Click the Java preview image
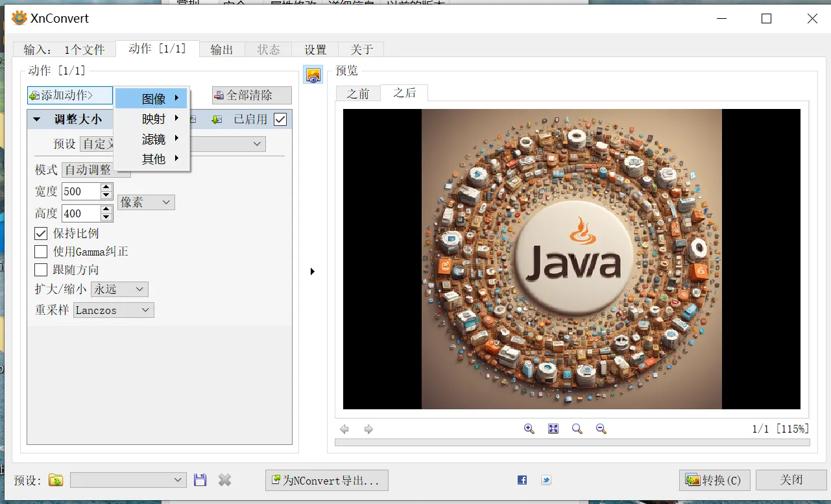The image size is (831, 504). [572, 259]
